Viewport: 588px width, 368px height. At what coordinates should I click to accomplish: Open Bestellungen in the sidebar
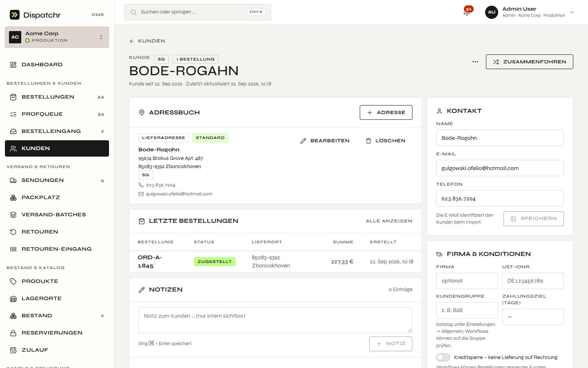[x=57, y=97]
